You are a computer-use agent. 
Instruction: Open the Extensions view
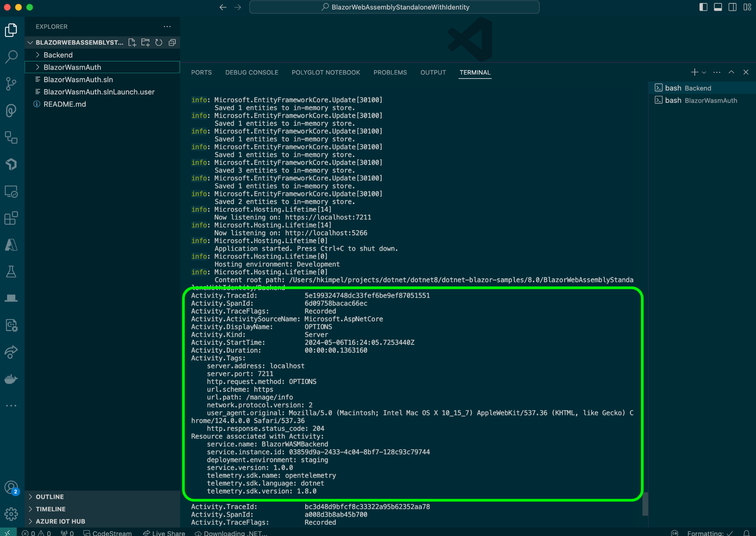point(11,218)
